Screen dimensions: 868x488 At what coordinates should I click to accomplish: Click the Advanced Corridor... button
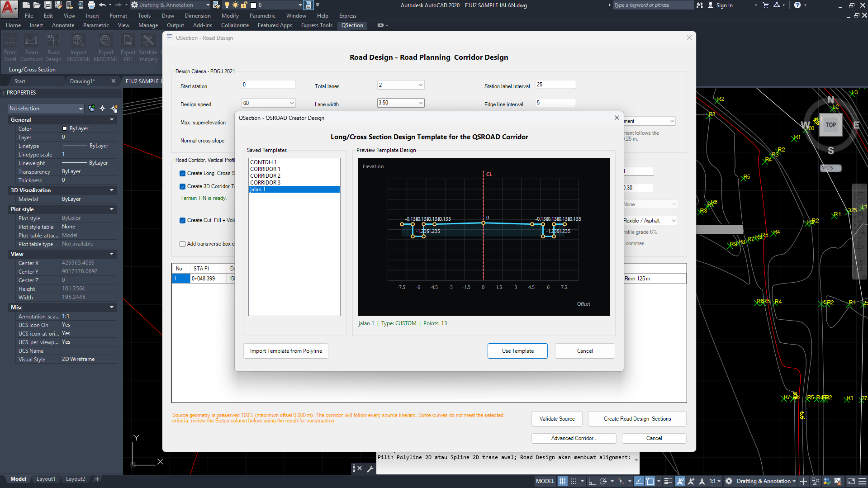tap(574, 438)
